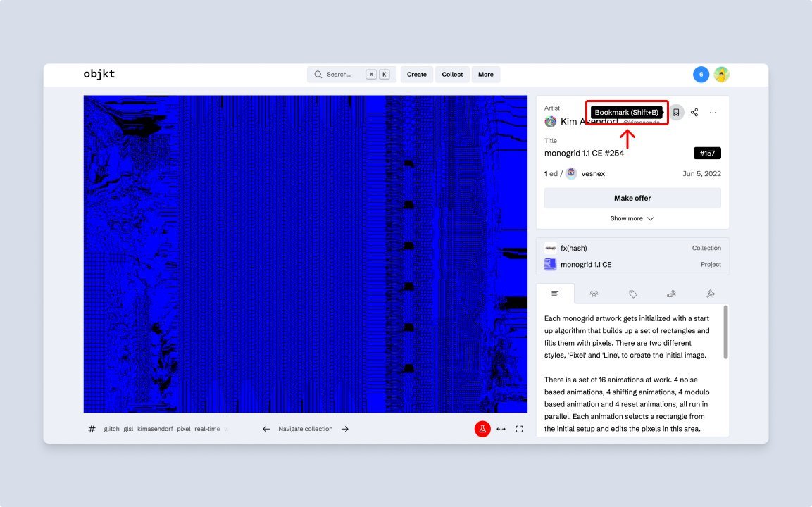Open the blue notifications badge showing 6
Viewport: 812px width, 507px height.
701,75
